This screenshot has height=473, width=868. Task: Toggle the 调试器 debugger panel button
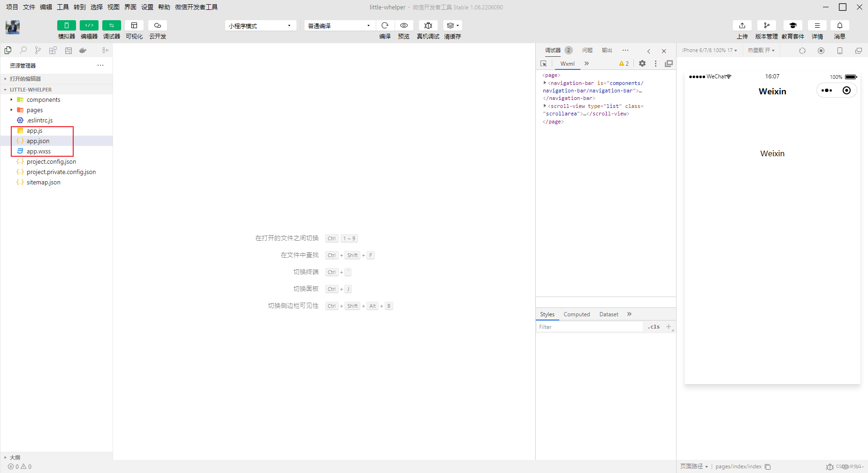coord(111,25)
